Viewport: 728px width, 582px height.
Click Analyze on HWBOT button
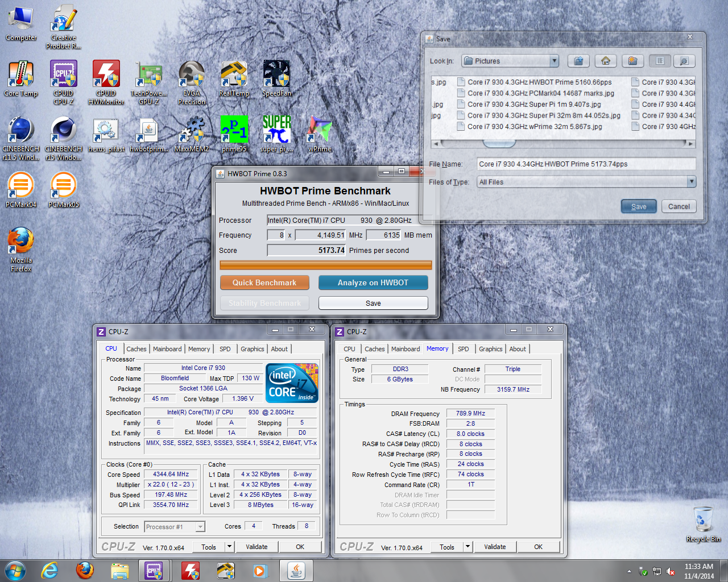click(x=373, y=282)
